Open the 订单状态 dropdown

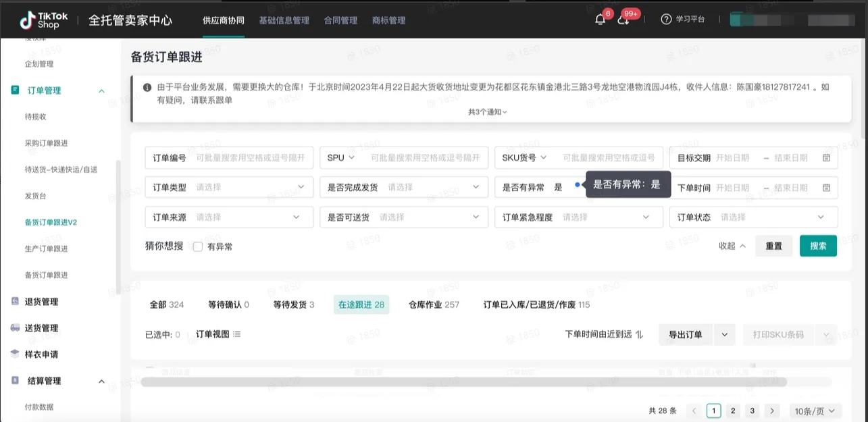(x=754, y=217)
